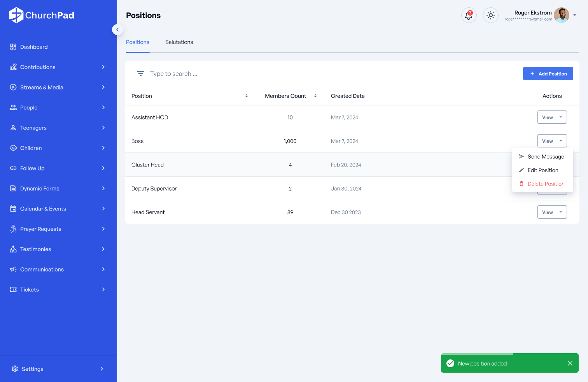
Task: Click the Prayer Requests sidebar icon
Action: [x=13, y=229]
